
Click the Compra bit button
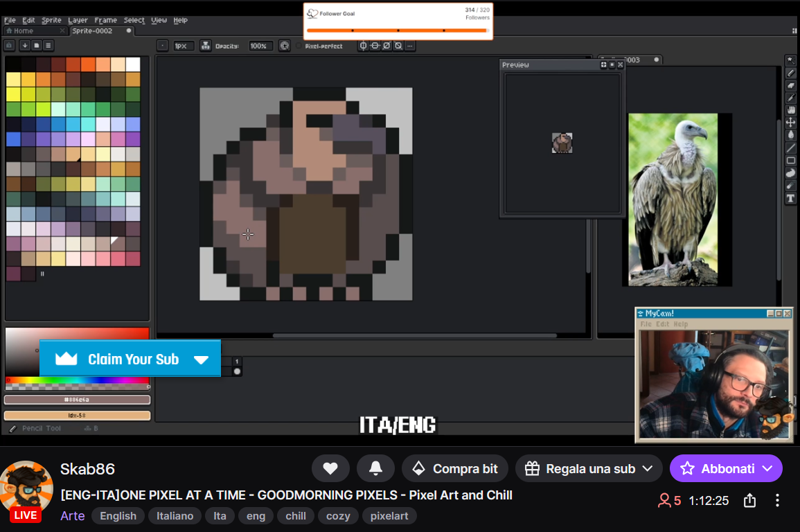pyautogui.click(x=454, y=468)
